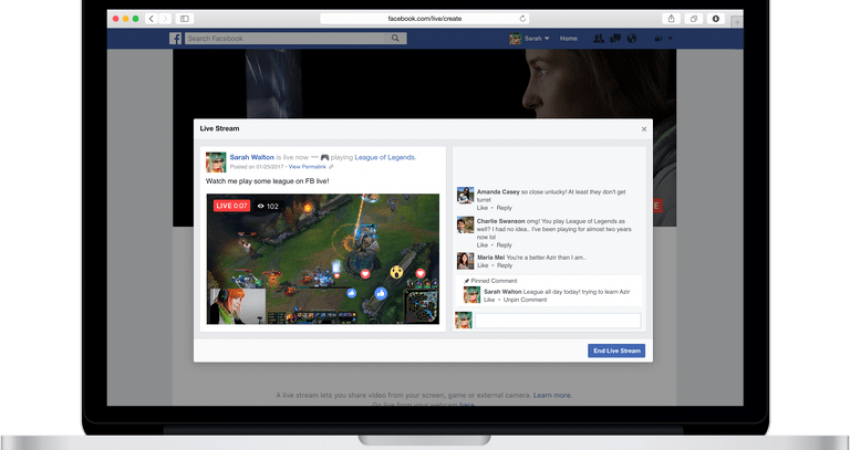Click the streamer webcam overlay in video
This screenshot has height=450, width=850.
[236, 306]
